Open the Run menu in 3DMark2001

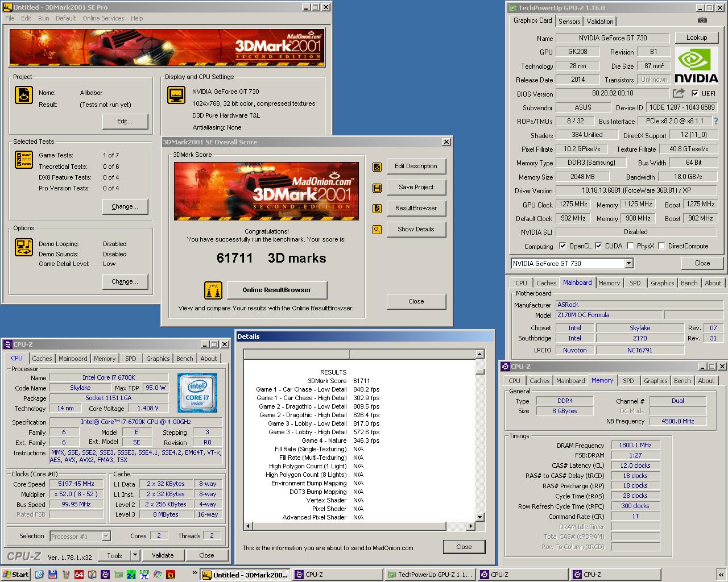(x=44, y=18)
